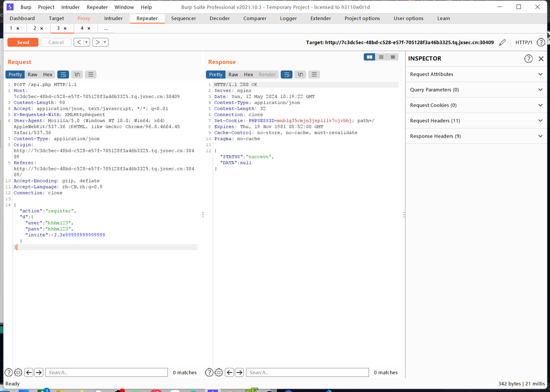Screen dimensions: 550x392
Task: Go back in request history
Action: 79,42
